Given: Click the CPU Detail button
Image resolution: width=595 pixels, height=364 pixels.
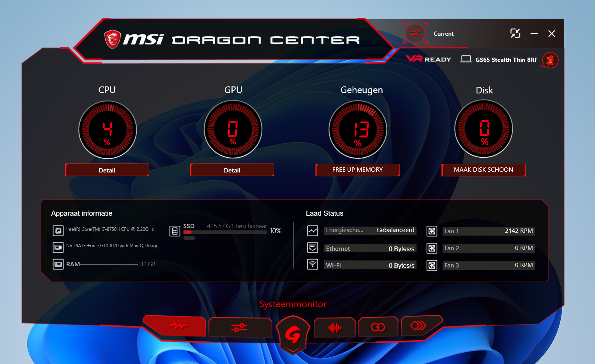Looking at the screenshot, I should click(107, 170).
